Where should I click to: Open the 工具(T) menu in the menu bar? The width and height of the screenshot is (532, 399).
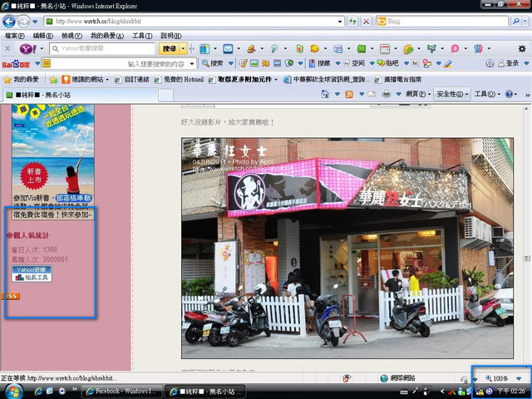(x=142, y=36)
